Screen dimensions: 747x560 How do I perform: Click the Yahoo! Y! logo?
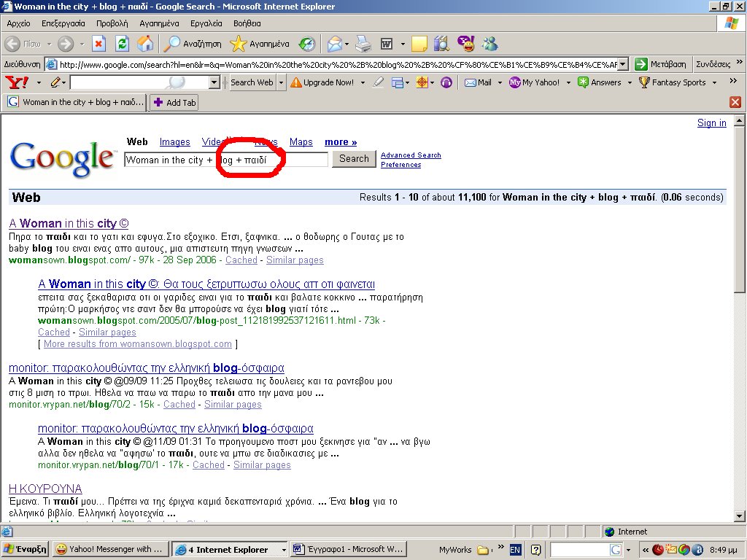click(x=17, y=83)
